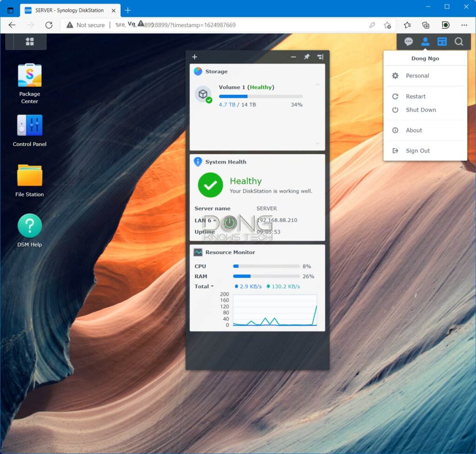Click the Not secure site warning
This screenshot has height=454, width=476.
(x=86, y=25)
